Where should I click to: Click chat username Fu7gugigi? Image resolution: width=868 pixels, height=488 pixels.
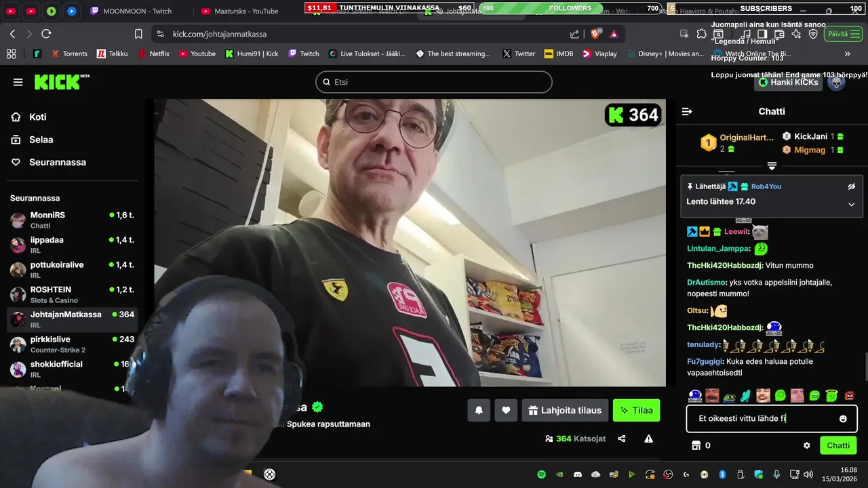(x=705, y=362)
